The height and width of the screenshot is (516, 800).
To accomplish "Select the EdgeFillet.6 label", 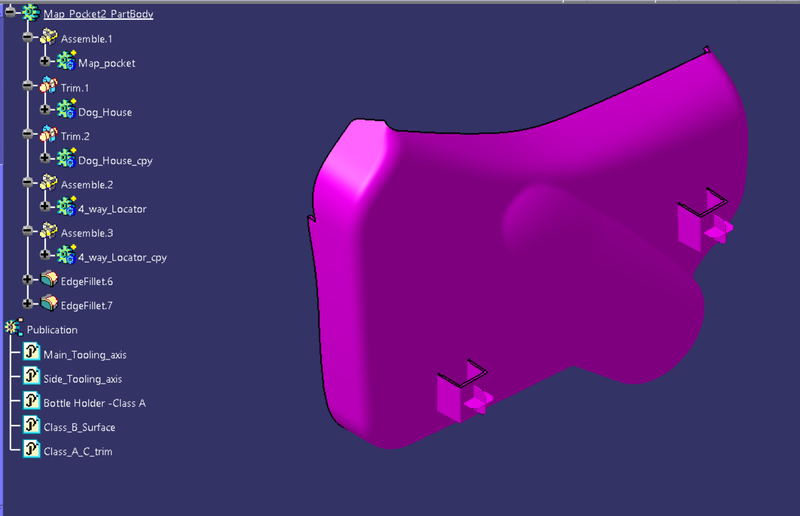I will 87,282.
